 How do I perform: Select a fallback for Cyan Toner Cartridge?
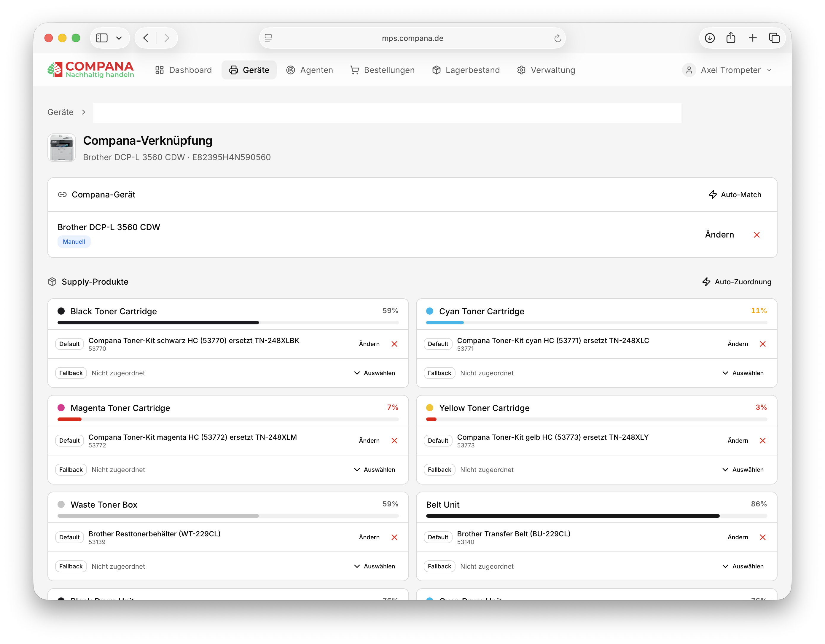pos(743,373)
